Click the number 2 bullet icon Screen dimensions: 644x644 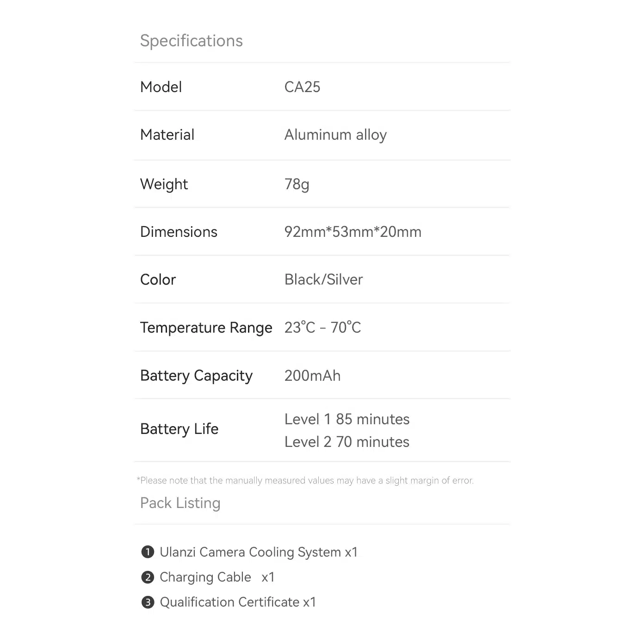[148, 577]
